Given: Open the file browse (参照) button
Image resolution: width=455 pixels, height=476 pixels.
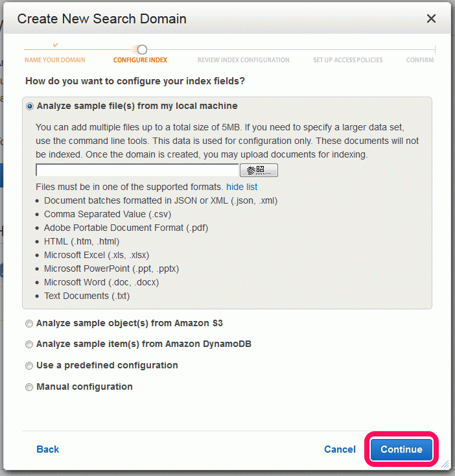Looking at the screenshot, I should coord(259,170).
